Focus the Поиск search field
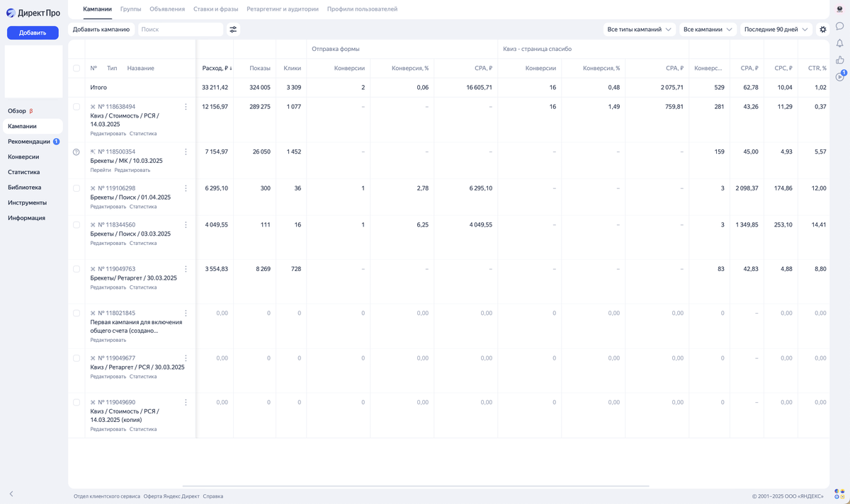 pyautogui.click(x=180, y=30)
